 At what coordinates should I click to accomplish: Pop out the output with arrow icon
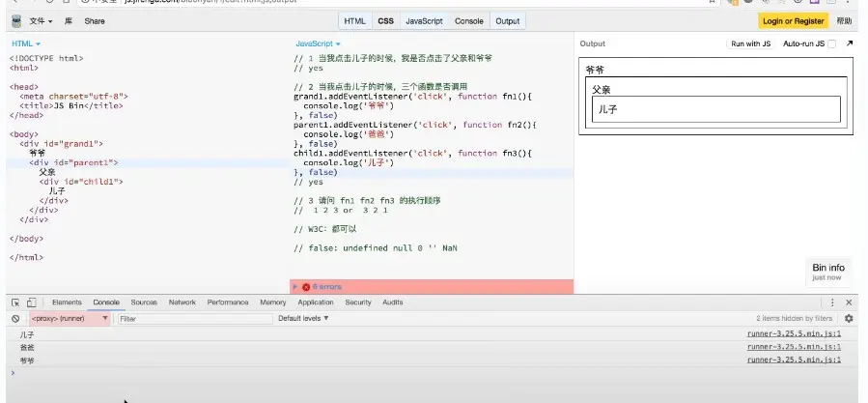point(850,43)
